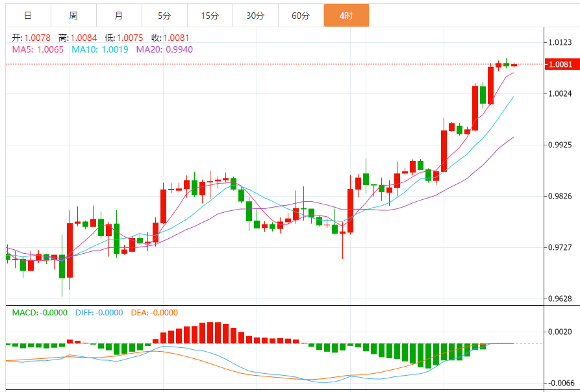
Task: Switch to the 日 daily chart tab
Action: pos(28,15)
